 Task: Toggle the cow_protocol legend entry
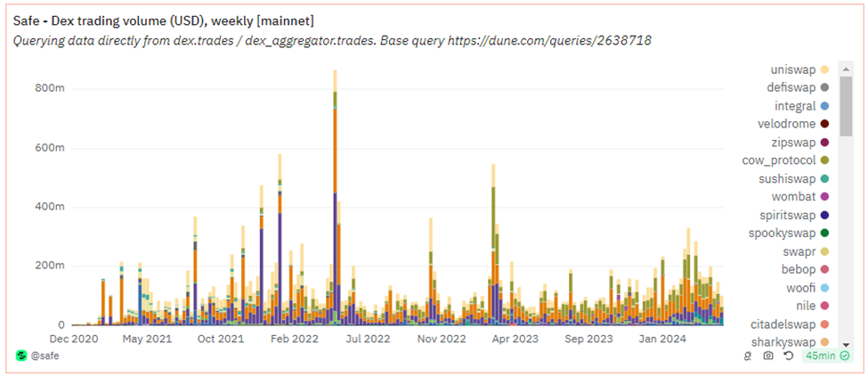pyautogui.click(x=785, y=160)
